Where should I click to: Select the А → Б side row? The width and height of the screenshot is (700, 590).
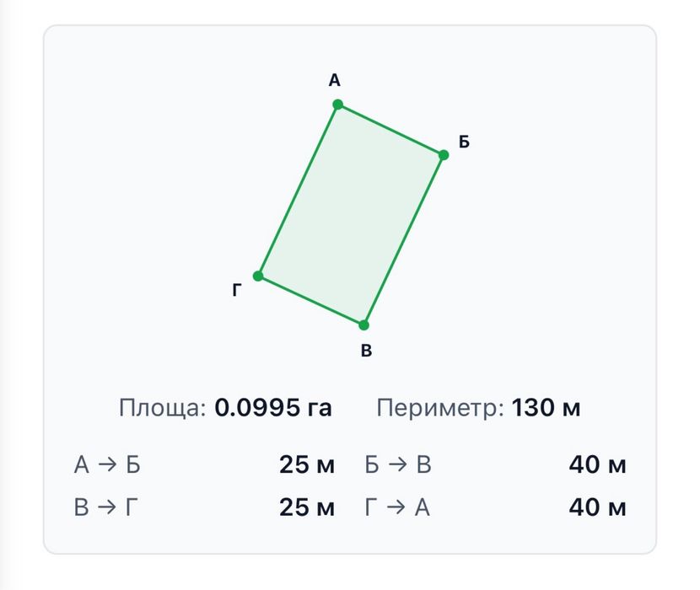(204, 464)
